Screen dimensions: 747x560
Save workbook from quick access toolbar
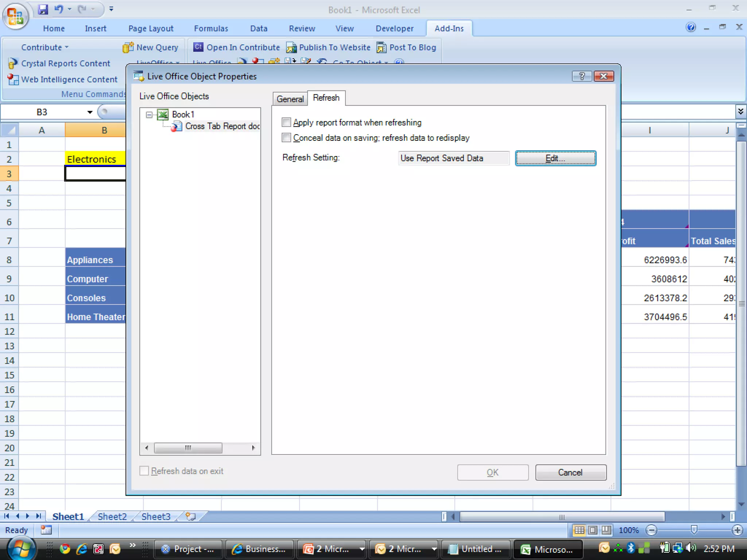coord(43,9)
